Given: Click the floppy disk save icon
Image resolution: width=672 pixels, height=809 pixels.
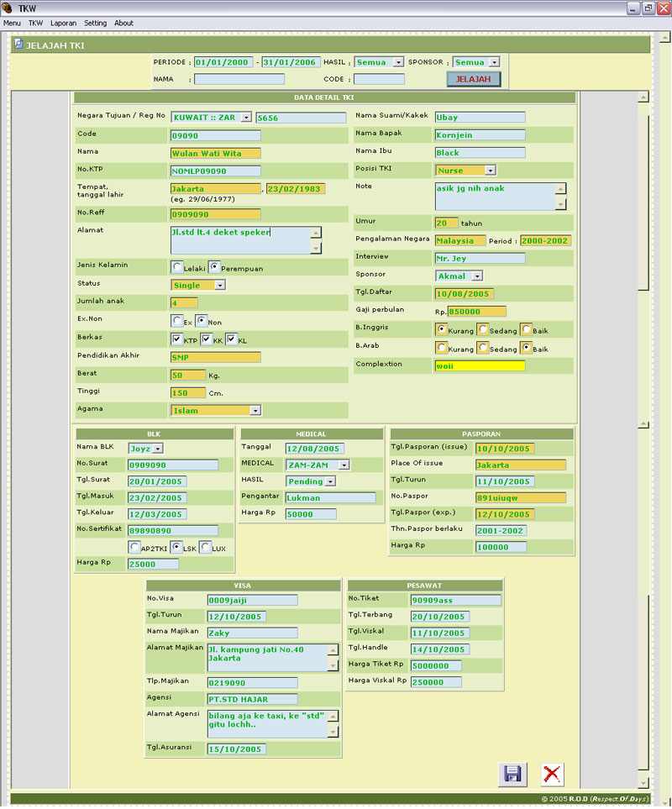Looking at the screenshot, I should [x=512, y=775].
